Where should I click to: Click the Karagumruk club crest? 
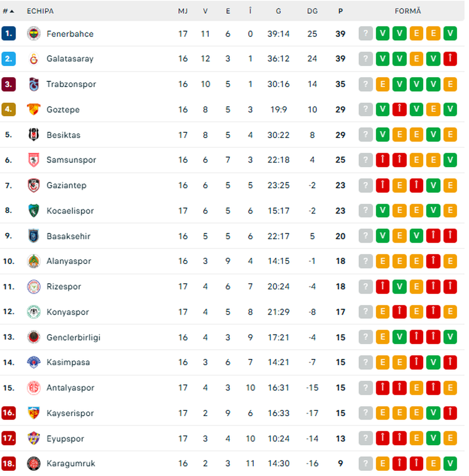tap(33, 464)
